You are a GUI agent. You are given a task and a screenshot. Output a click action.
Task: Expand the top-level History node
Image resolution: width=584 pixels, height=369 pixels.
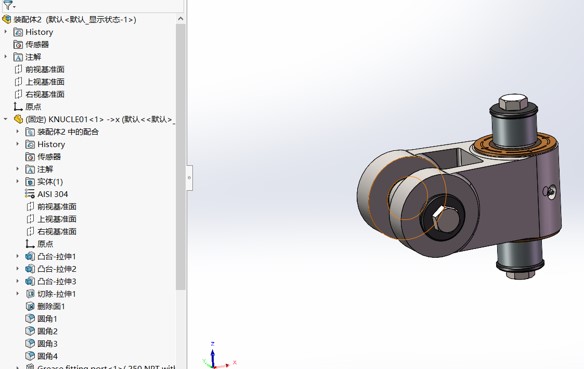(x=6, y=32)
